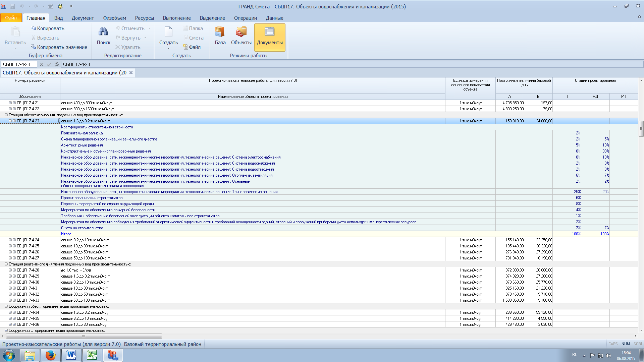Create new Файл from ribbon
The height and width of the screenshot is (362, 644).
(x=192, y=47)
